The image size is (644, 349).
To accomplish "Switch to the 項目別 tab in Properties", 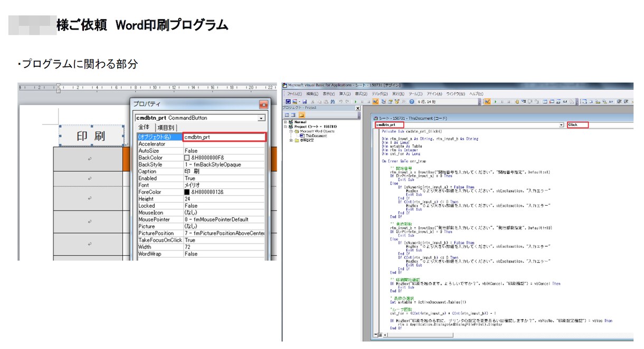I will click(166, 127).
